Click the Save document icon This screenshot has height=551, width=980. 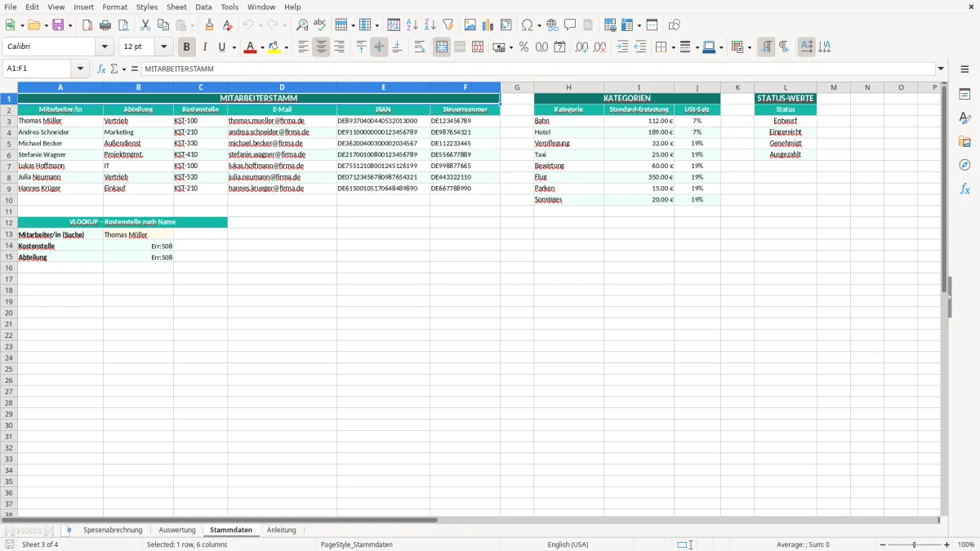click(58, 25)
